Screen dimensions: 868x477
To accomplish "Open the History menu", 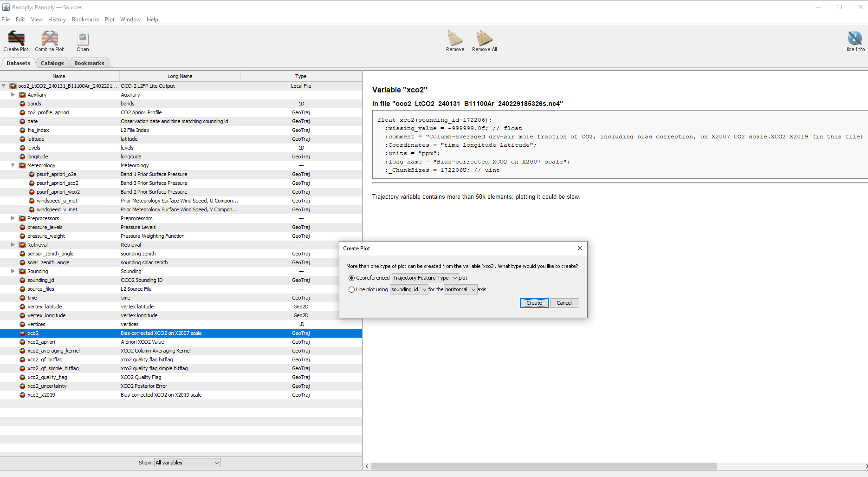I will [57, 20].
